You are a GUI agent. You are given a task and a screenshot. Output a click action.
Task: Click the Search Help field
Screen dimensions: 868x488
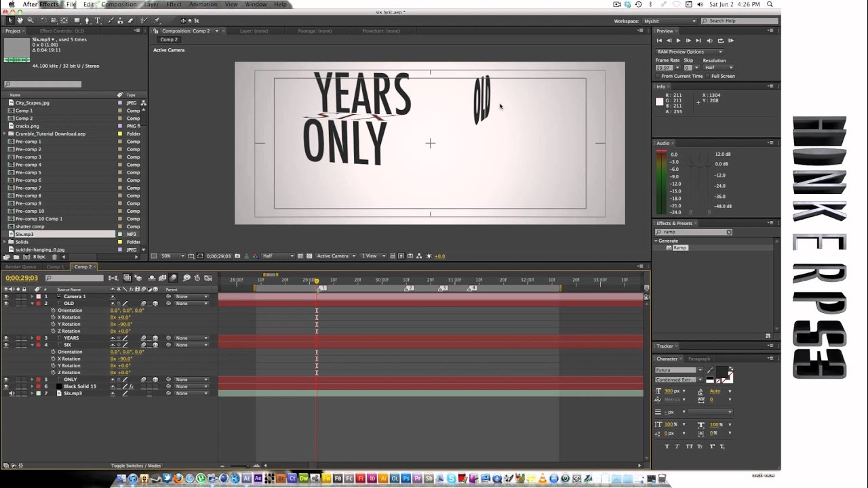pyautogui.click(x=738, y=21)
